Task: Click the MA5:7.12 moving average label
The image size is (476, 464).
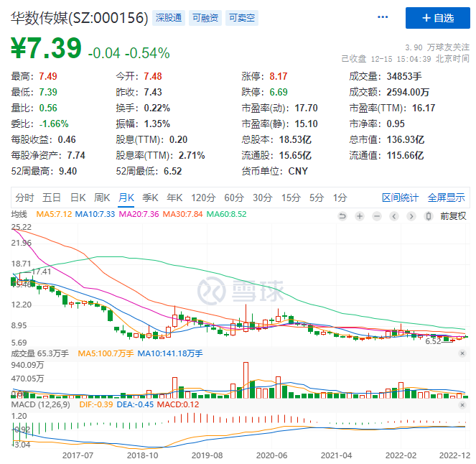Action: pos(54,214)
